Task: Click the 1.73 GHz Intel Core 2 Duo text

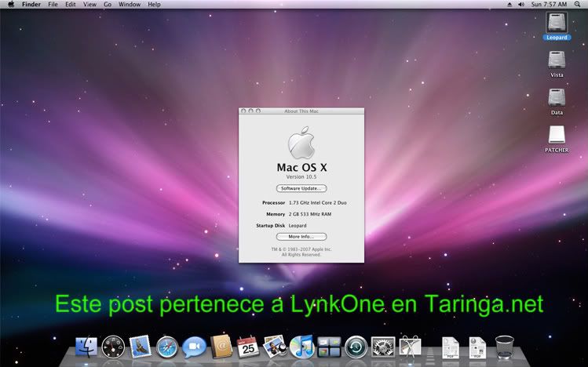Action: tap(318, 202)
